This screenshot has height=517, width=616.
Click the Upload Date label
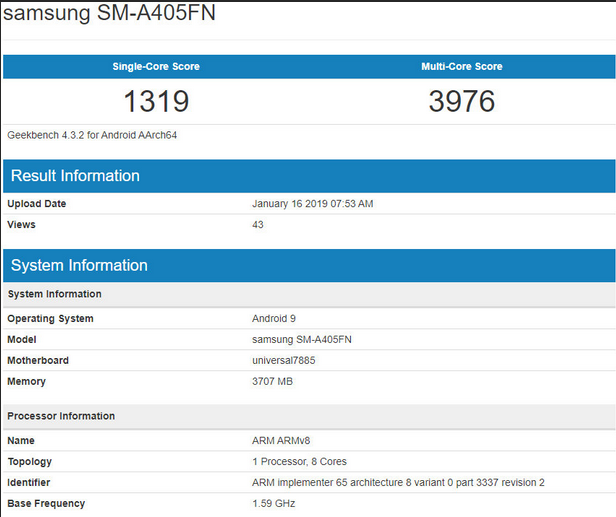37,204
